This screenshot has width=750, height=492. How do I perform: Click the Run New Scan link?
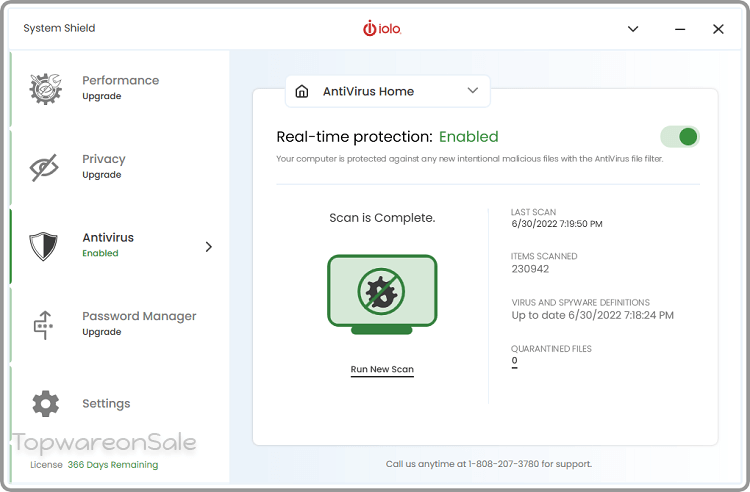click(x=382, y=370)
